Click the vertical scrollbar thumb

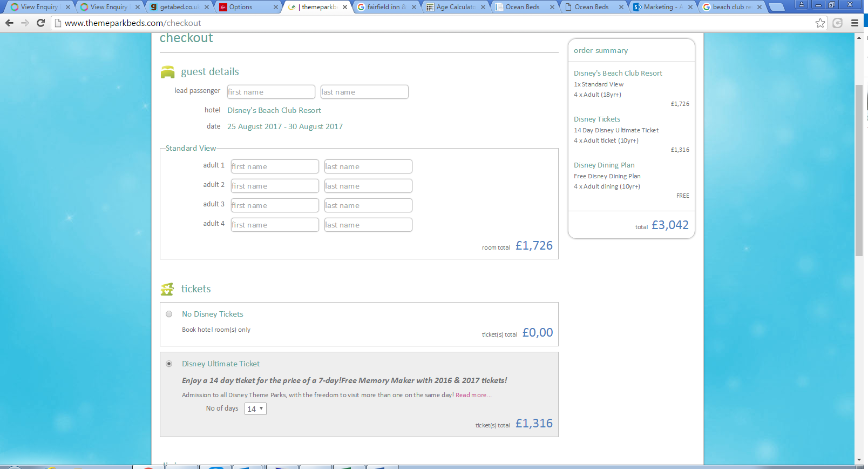click(859, 170)
